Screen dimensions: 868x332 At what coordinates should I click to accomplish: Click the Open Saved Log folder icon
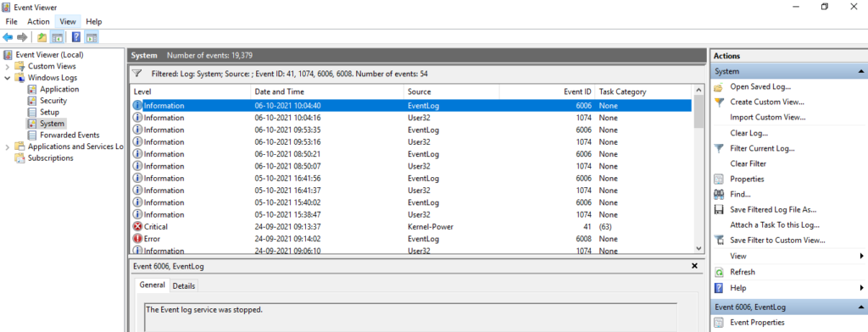coord(719,87)
